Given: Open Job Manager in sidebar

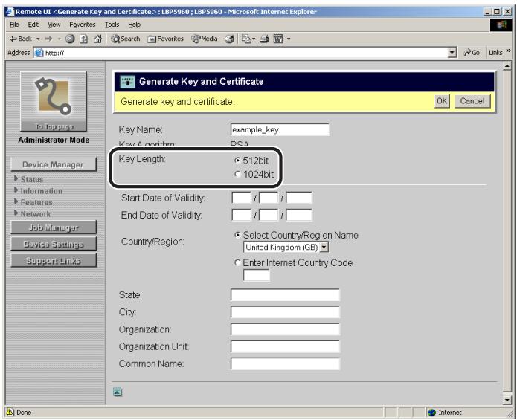Looking at the screenshot, I should click(54, 227).
